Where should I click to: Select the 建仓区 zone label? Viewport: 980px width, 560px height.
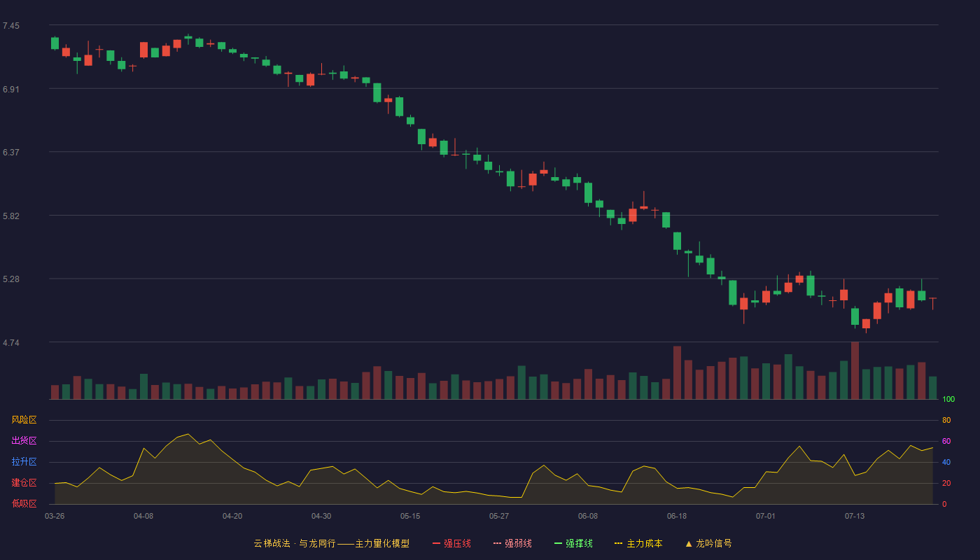click(x=24, y=483)
